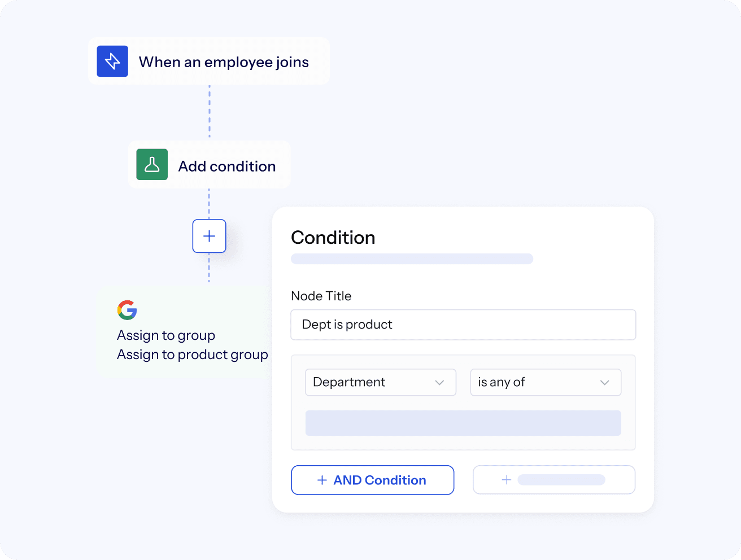Focus the Node Title input field
Image resolution: width=741 pixels, height=560 pixels.
pyautogui.click(x=463, y=325)
